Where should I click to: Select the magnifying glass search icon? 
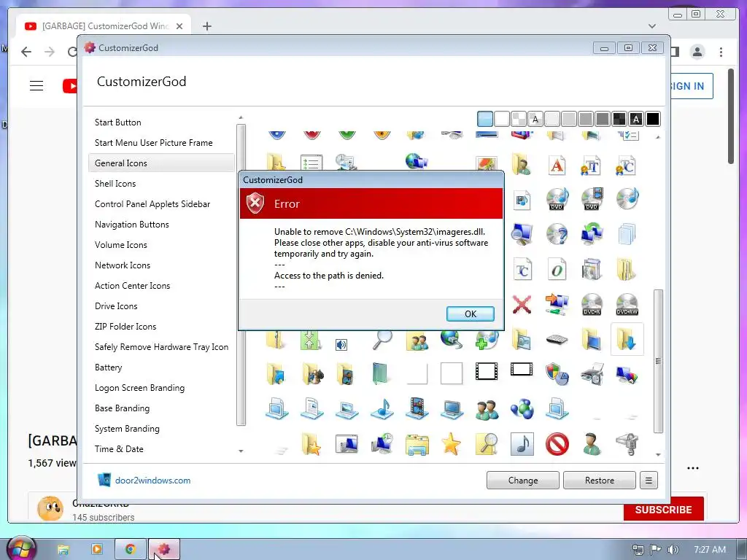pos(382,340)
